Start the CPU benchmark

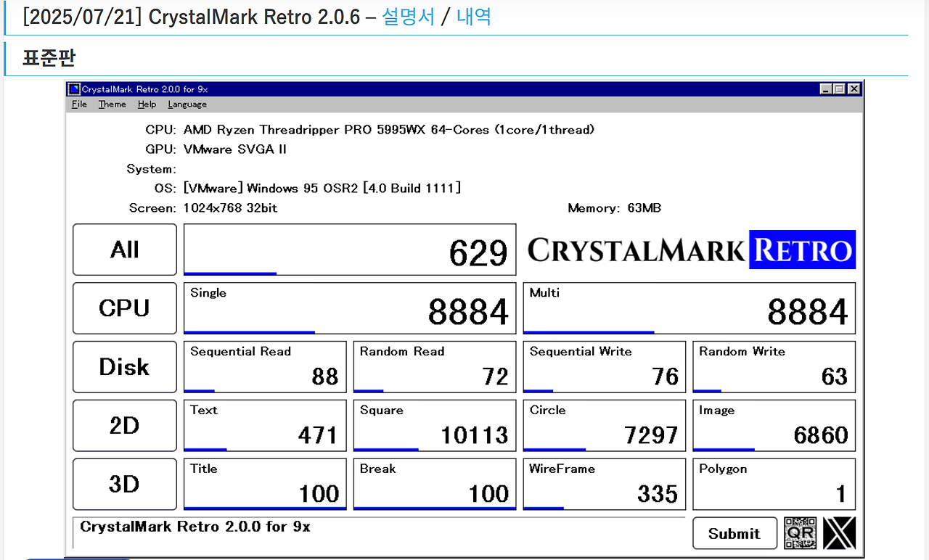tap(125, 308)
